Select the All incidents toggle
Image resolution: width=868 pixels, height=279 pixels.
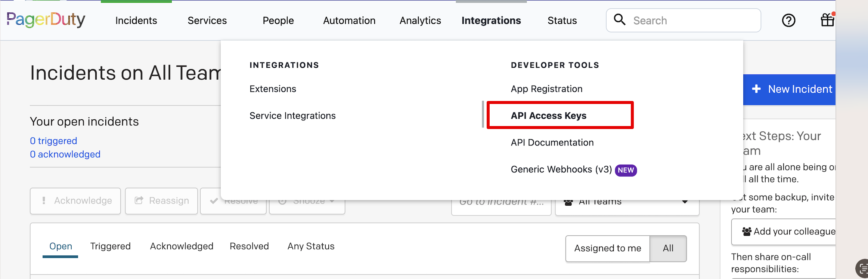[668, 248]
